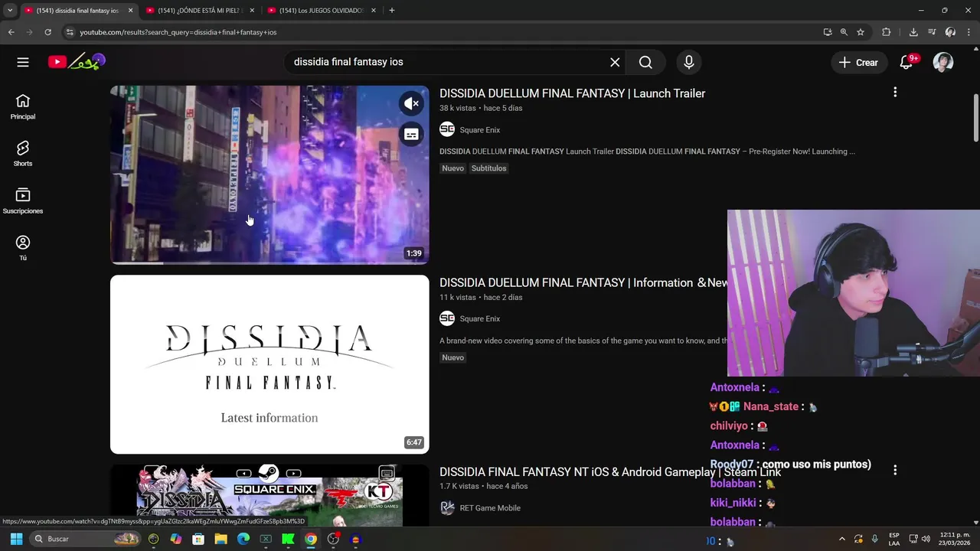Open the ESP LAA language switcher
980x551 pixels.
(894, 539)
